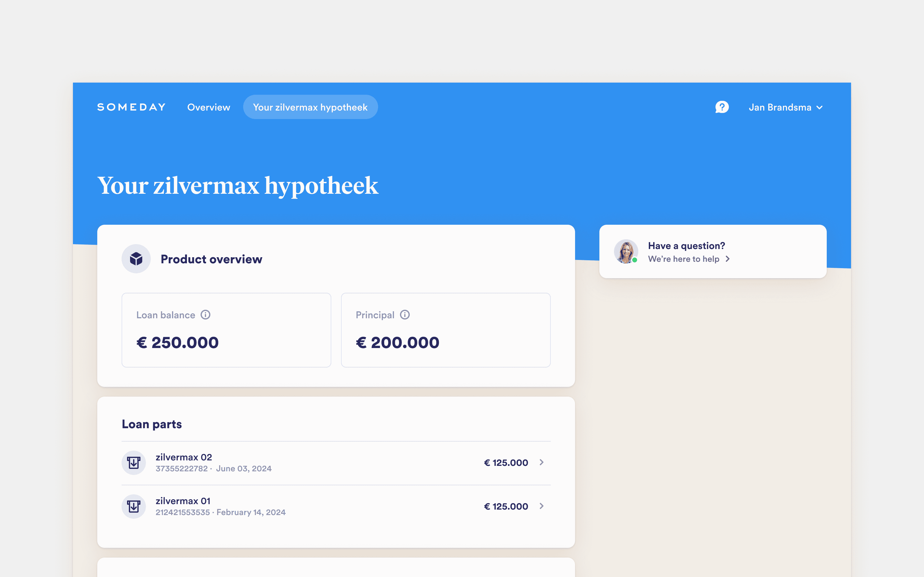The height and width of the screenshot is (577, 924).
Task: Click the Have a question? heading
Action: pos(686,246)
